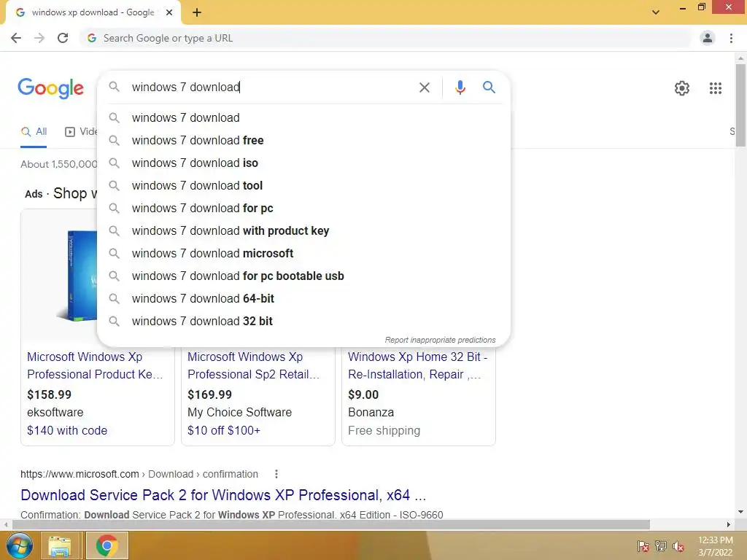This screenshot has height=560, width=747.
Task: Open the Windows Start menu
Action: pos(20,545)
